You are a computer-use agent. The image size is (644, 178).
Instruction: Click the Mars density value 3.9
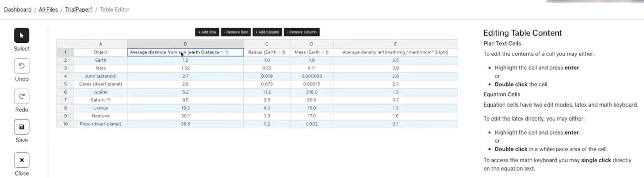pos(396,68)
